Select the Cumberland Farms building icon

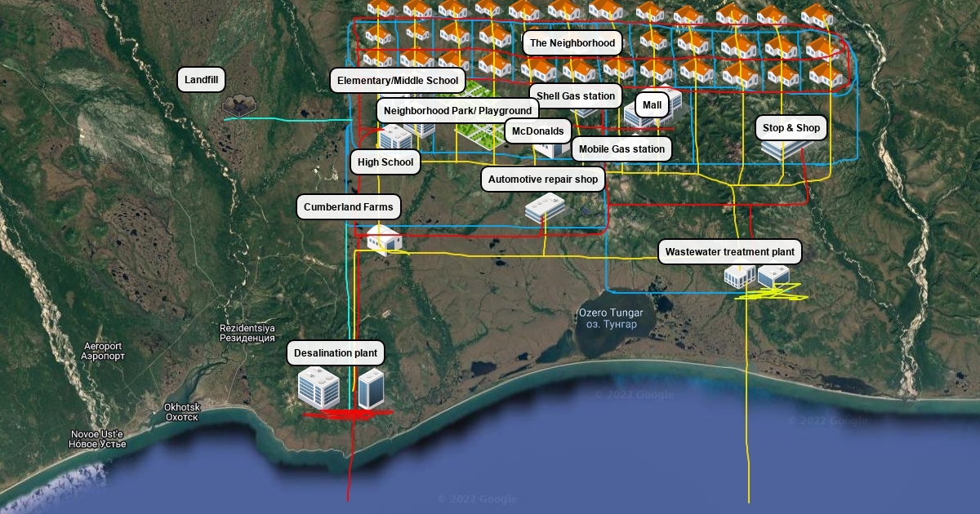382,239
